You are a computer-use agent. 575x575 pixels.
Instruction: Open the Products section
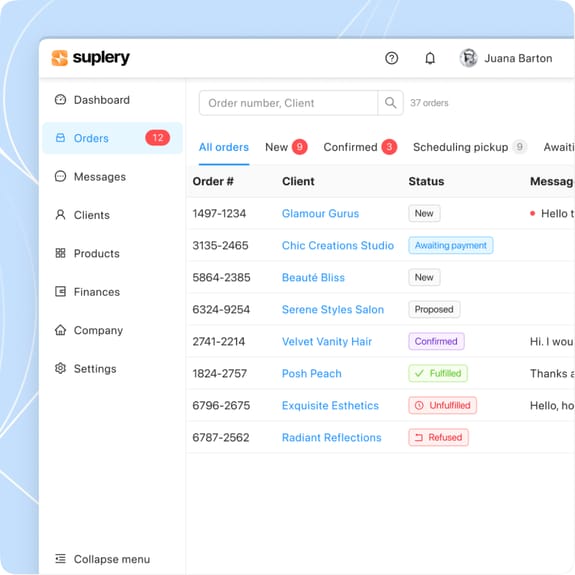coord(87,253)
